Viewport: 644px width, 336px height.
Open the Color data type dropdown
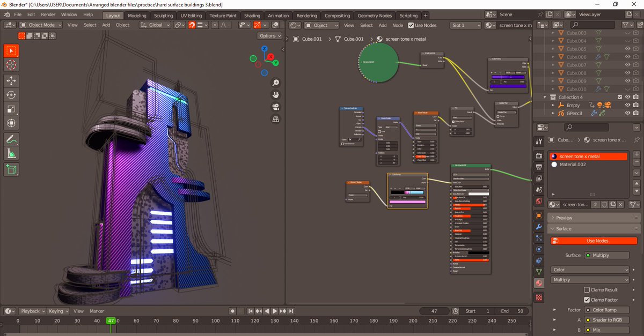590,270
